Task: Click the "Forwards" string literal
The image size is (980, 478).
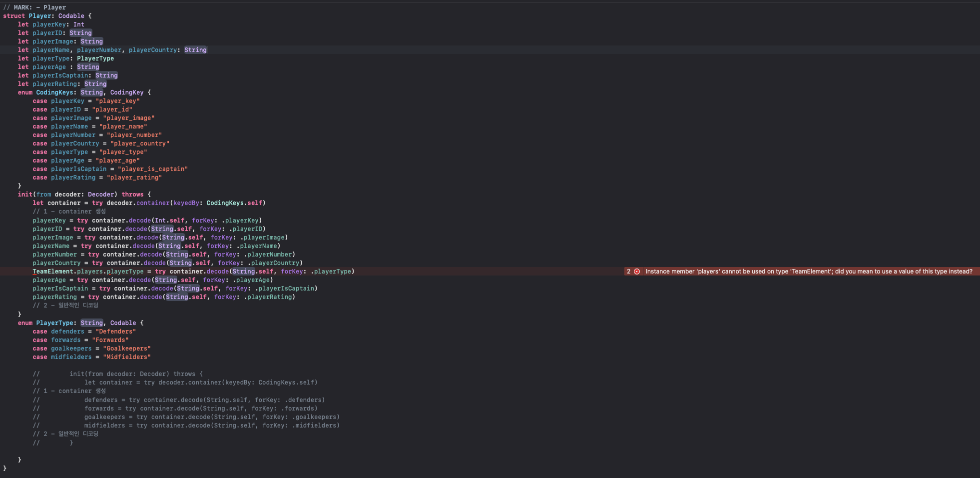Action: click(x=110, y=340)
